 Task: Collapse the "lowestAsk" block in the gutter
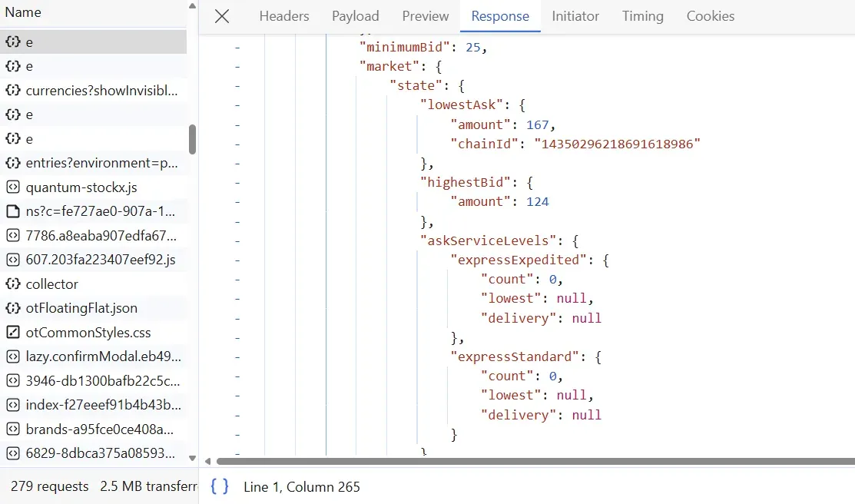pos(237,105)
